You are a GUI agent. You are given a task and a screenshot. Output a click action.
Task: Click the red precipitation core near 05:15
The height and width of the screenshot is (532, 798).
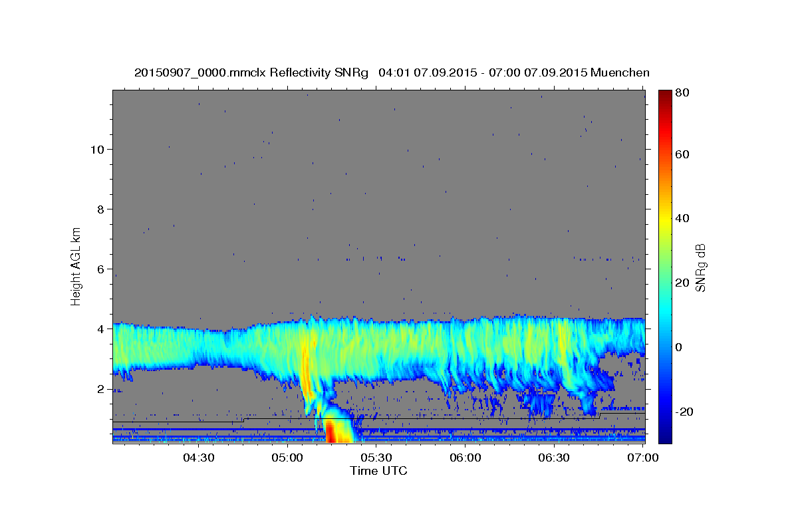[329, 430]
